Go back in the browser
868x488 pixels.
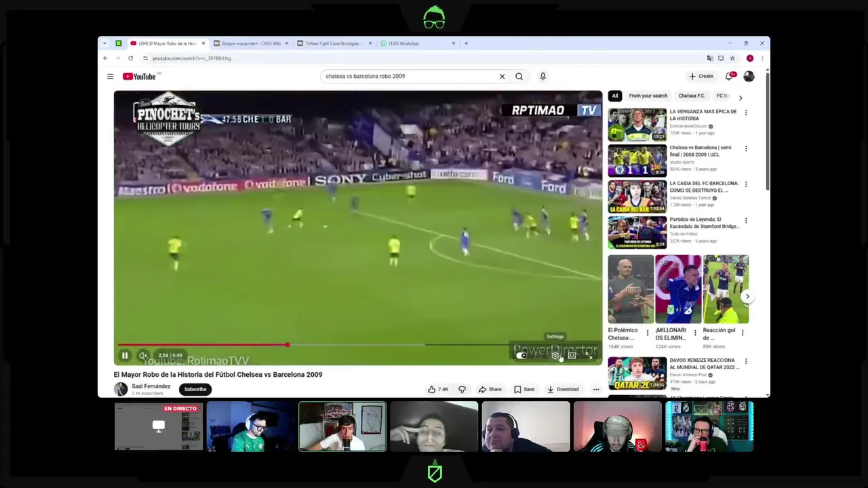point(105,58)
